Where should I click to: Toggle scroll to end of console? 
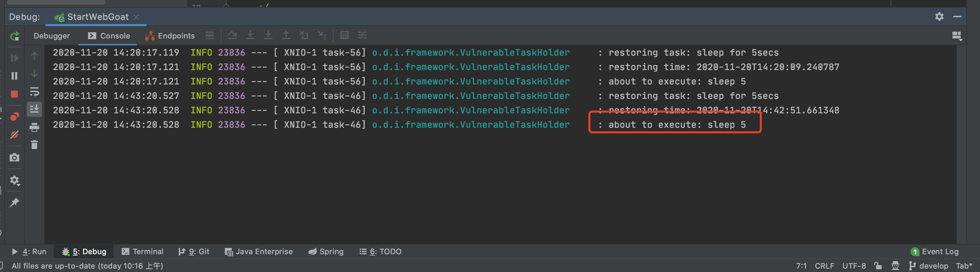[x=34, y=110]
